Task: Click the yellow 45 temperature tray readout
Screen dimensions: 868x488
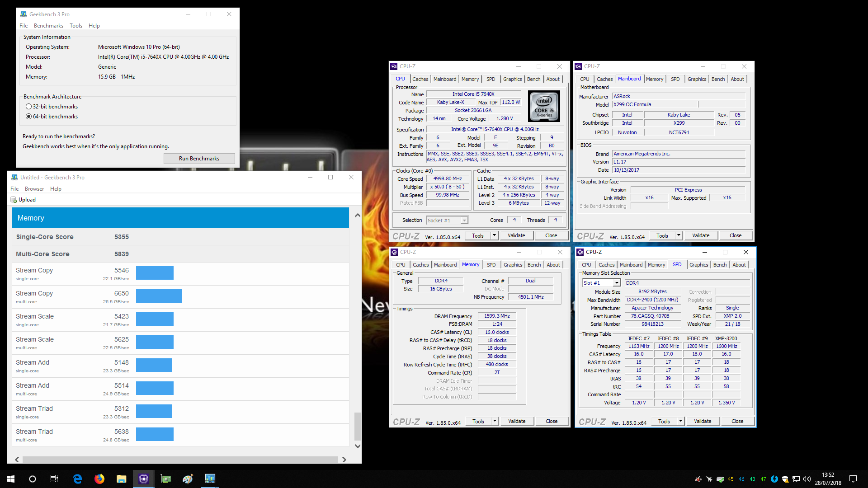Action: coord(731,479)
